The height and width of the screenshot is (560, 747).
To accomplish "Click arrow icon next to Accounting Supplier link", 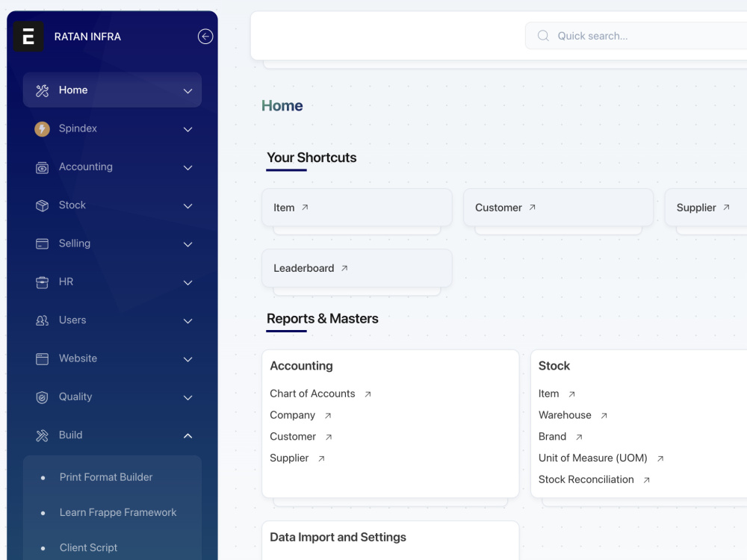I will pyautogui.click(x=321, y=458).
